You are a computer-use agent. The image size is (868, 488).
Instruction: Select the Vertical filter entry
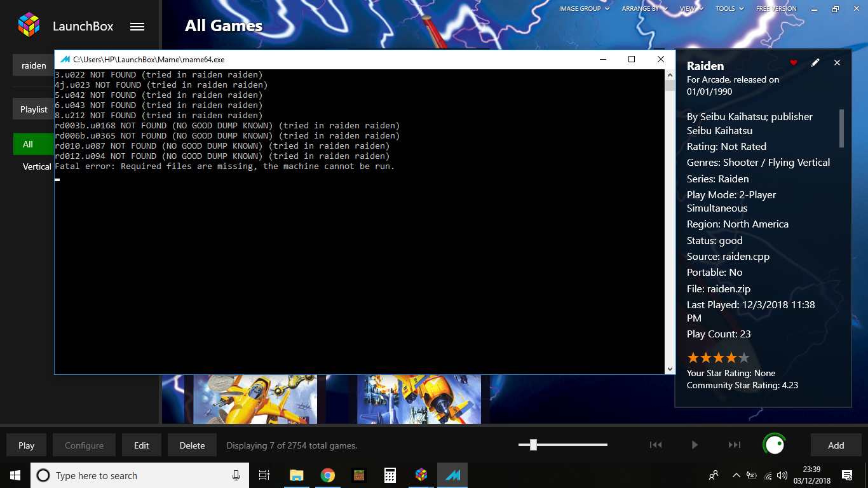[x=37, y=166]
